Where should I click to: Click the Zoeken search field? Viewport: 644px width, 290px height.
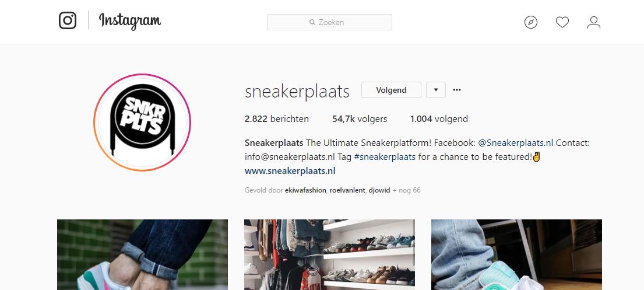[x=329, y=22]
